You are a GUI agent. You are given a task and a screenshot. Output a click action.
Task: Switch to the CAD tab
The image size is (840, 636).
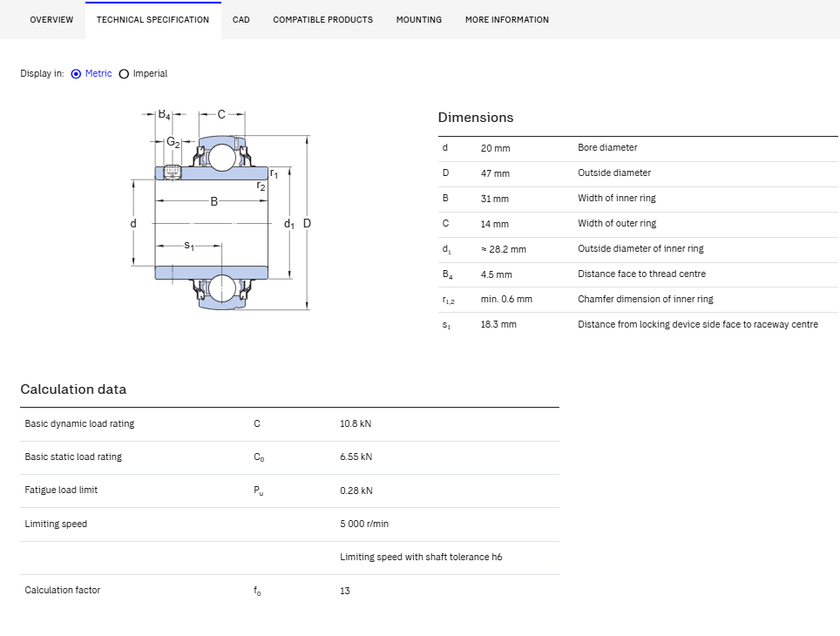point(241,20)
